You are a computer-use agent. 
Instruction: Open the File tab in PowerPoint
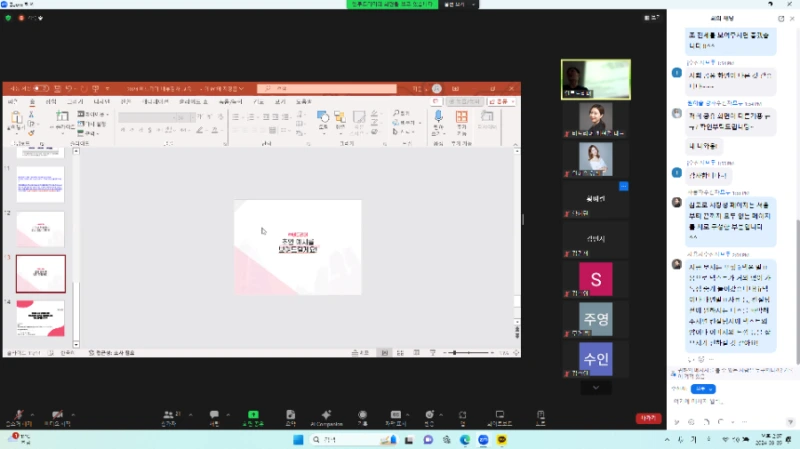click(14, 102)
